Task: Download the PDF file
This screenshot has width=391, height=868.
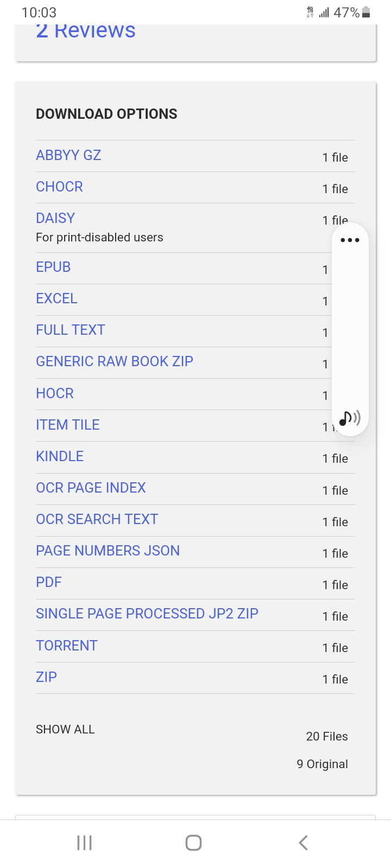Action: point(49,582)
